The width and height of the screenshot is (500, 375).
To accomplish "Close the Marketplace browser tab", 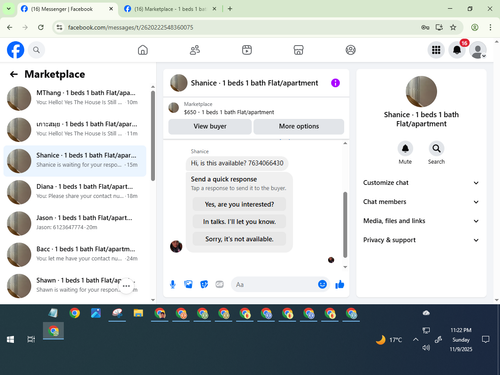I will tap(214, 9).
